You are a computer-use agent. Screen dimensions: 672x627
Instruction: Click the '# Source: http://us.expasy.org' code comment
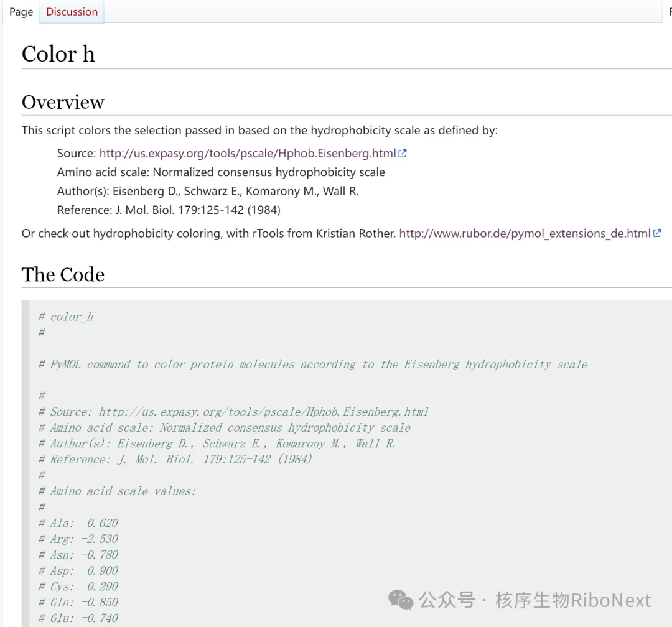[233, 412]
